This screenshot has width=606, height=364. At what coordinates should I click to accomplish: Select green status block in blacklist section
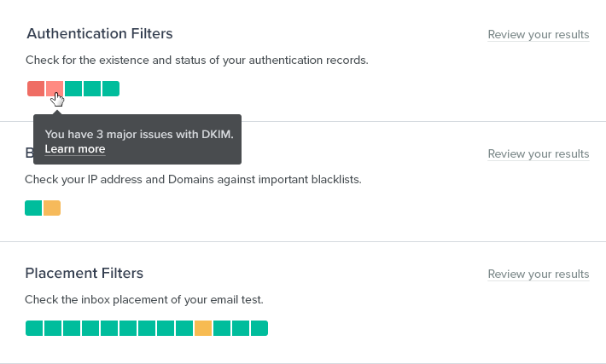pyautogui.click(x=33, y=208)
